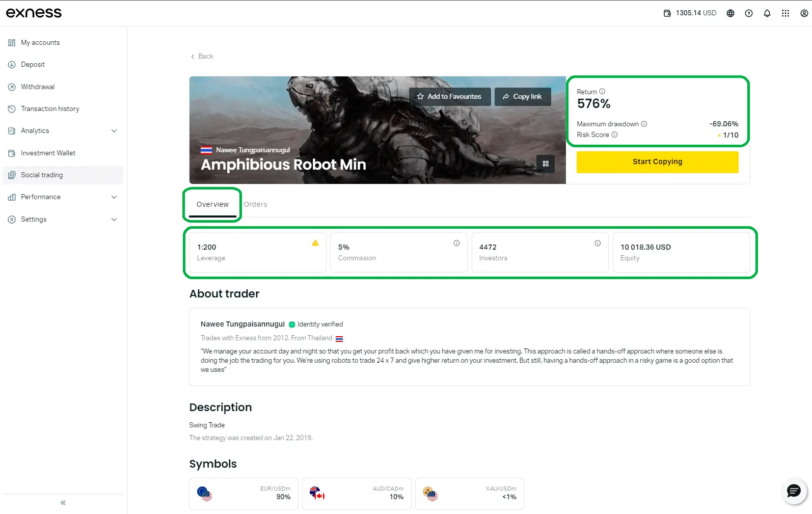
Task: Switch to the Overview tab
Action: [212, 205]
